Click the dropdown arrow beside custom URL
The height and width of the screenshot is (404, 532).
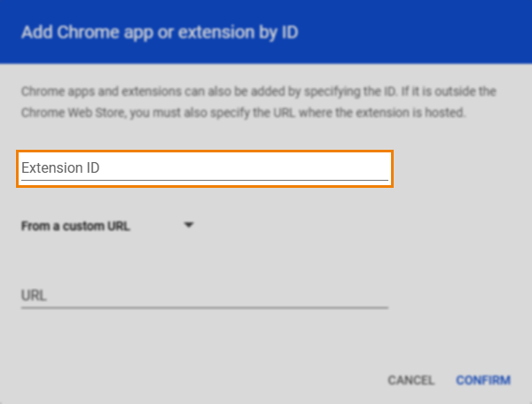188,225
